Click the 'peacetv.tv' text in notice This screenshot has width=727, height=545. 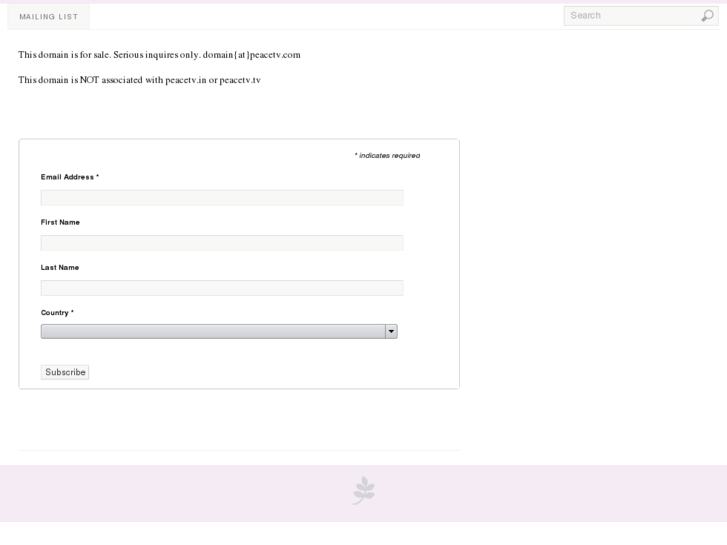pyautogui.click(x=240, y=80)
